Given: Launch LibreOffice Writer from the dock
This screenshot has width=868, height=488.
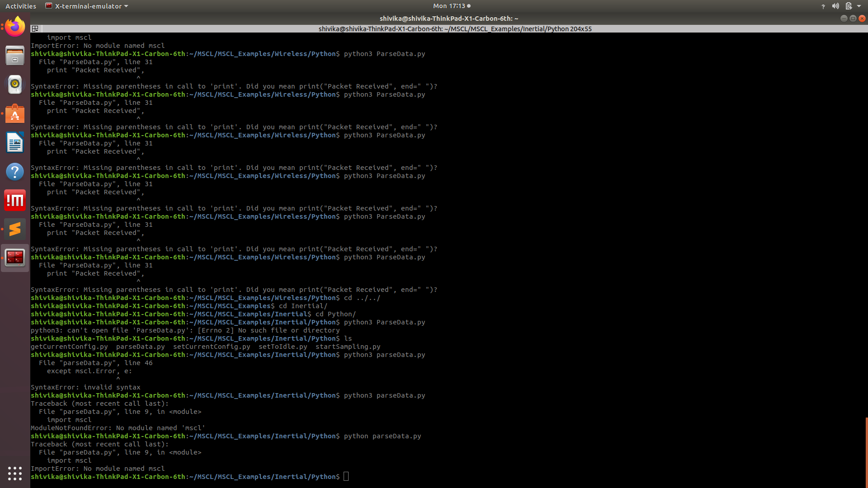Looking at the screenshot, I should click(15, 143).
